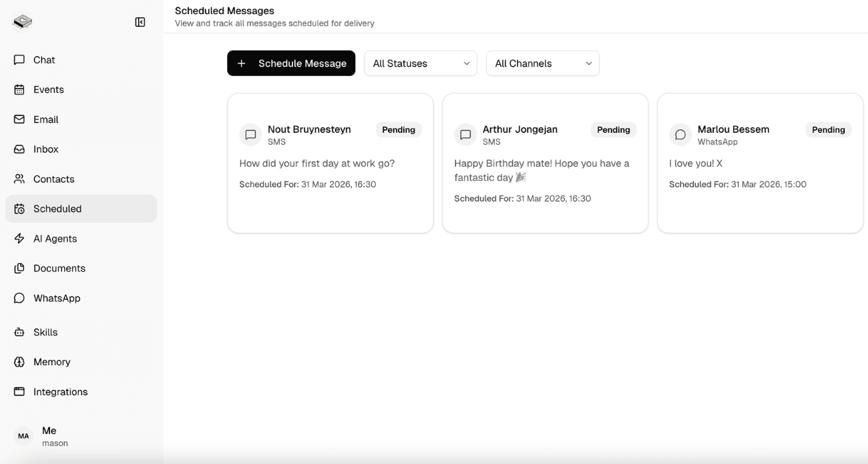Collapse the sidebar using the panel toggle

[140, 21]
